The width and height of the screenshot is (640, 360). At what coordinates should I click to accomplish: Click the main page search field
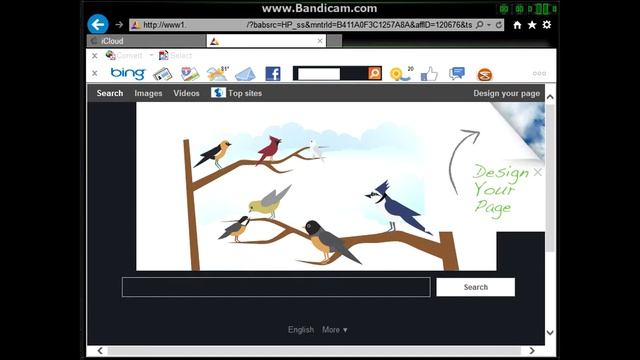pyautogui.click(x=276, y=287)
